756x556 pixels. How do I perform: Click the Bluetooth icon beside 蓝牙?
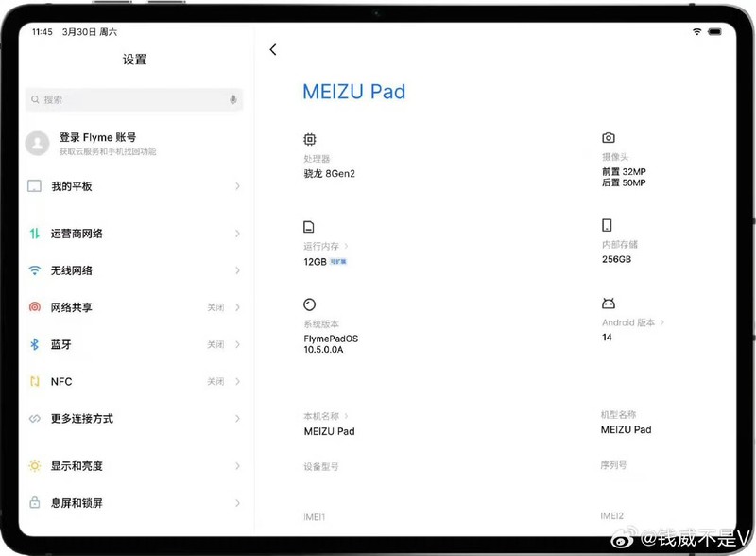click(34, 344)
